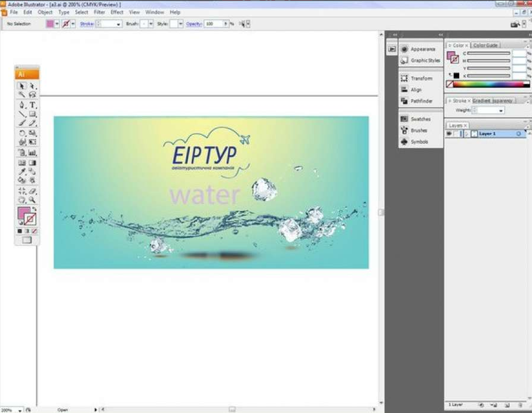Change the screen mode in the toolbox

click(27, 240)
